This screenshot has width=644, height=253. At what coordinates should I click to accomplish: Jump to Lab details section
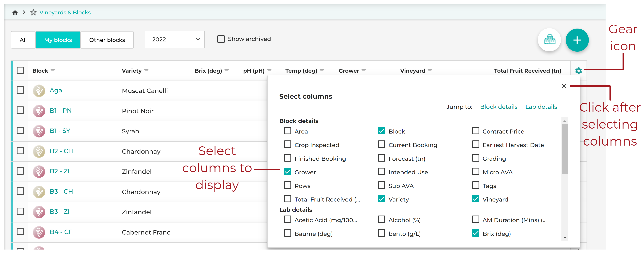click(541, 107)
